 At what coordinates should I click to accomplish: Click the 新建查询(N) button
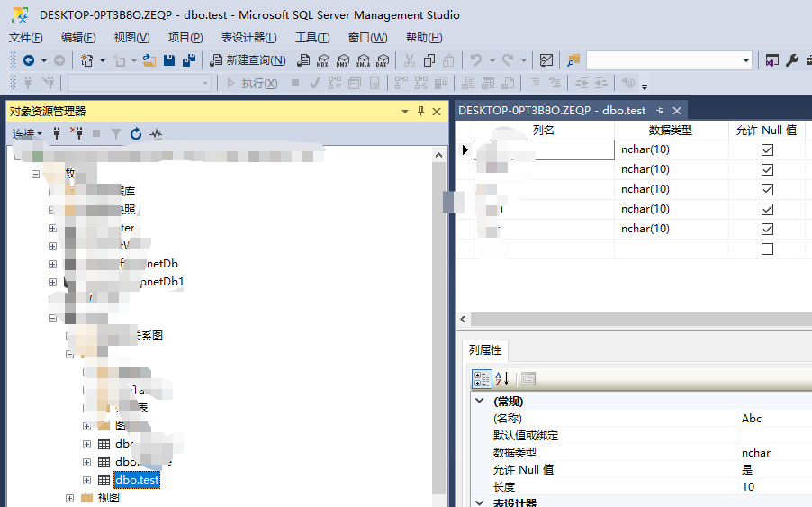click(248, 60)
